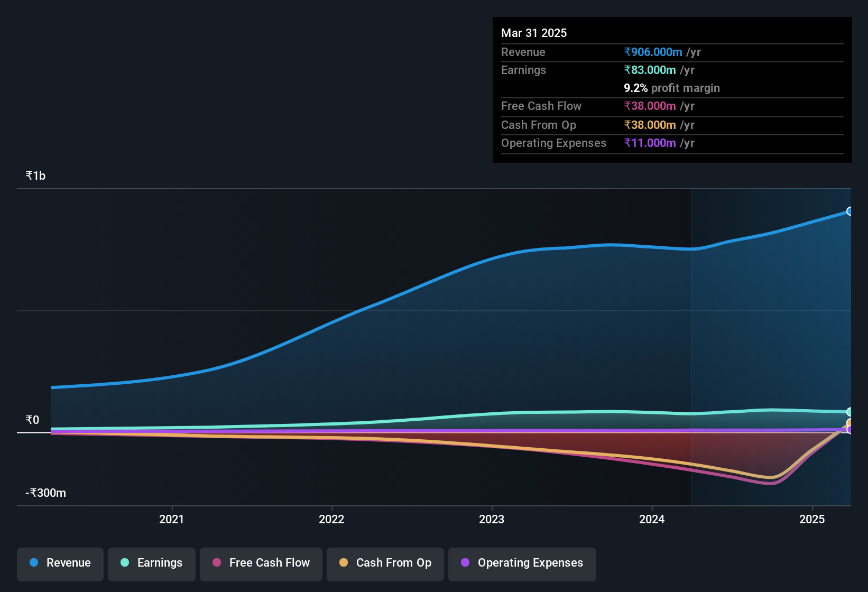Click the Mar 31 2025 tooltip date
868x592 pixels.
click(534, 33)
